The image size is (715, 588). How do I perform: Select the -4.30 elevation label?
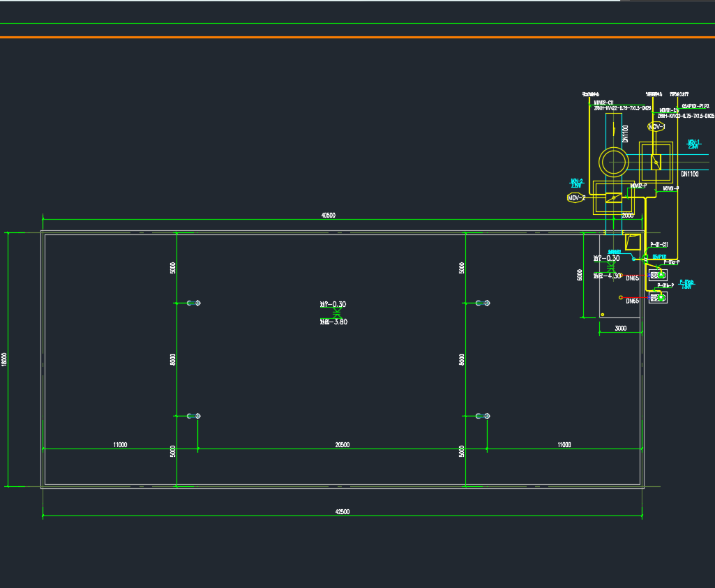[608, 276]
